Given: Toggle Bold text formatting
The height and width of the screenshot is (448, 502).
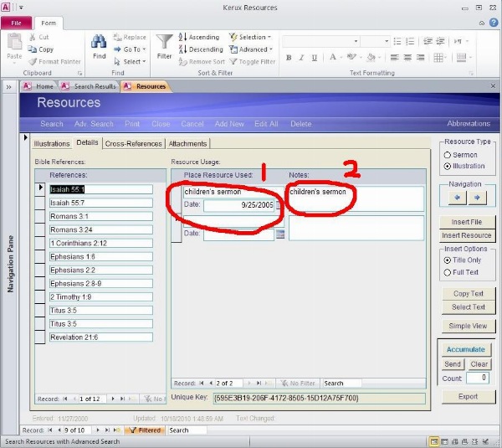Looking at the screenshot, I should tap(289, 58).
